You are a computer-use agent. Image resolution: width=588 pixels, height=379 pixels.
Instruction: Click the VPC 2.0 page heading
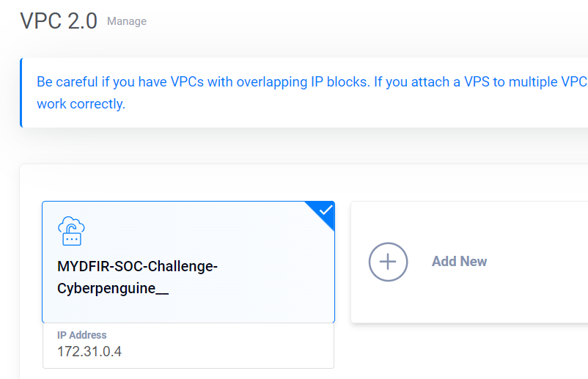pyautogui.click(x=59, y=21)
